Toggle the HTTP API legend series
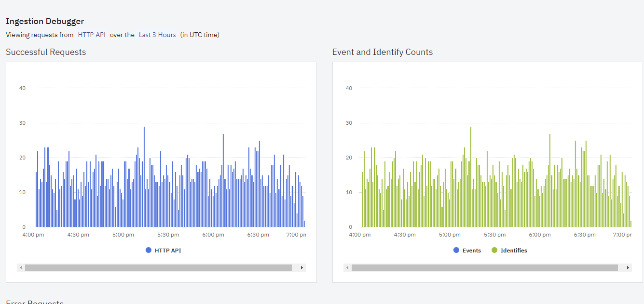The width and height of the screenshot is (644, 304). pyautogui.click(x=163, y=251)
